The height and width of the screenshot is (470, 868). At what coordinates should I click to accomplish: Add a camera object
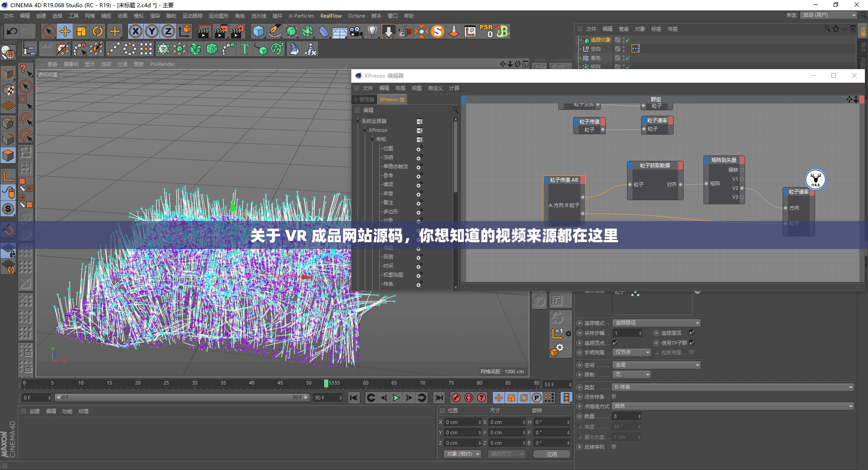tap(356, 31)
